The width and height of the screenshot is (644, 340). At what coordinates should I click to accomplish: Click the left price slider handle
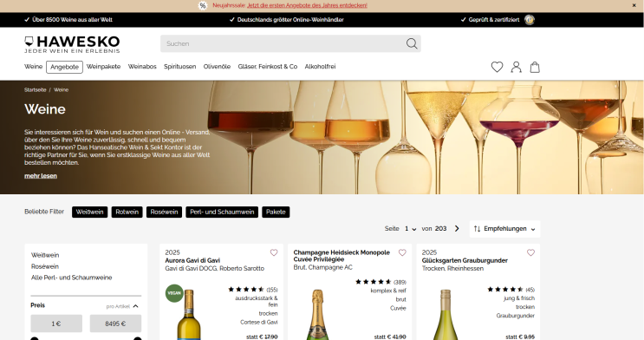point(35,338)
